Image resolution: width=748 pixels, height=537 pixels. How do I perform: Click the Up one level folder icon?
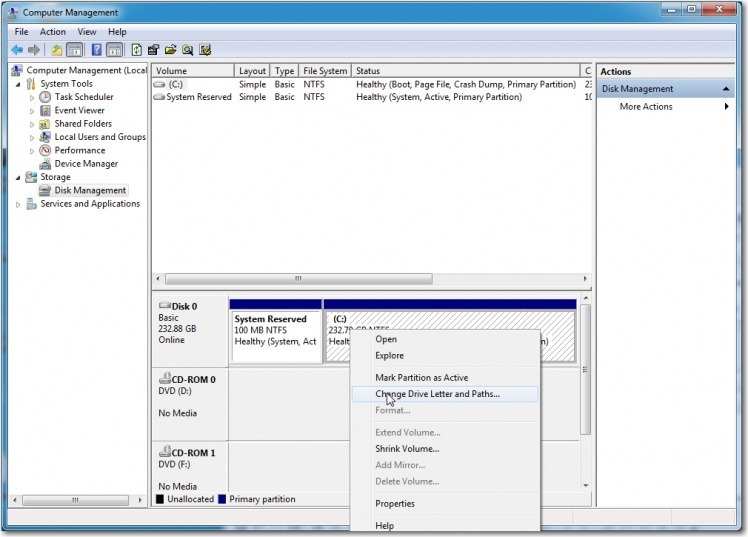click(57, 50)
